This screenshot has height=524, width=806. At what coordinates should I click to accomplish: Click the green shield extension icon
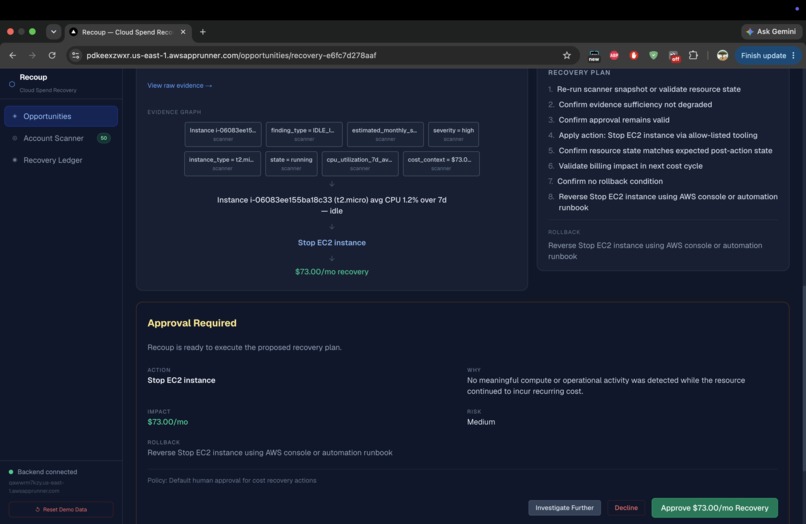pos(653,55)
